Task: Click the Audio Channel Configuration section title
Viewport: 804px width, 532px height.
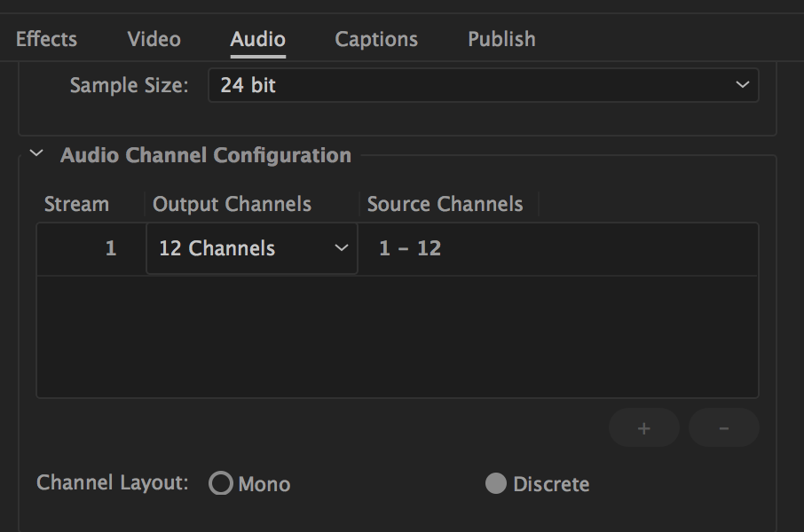Action: point(206,155)
